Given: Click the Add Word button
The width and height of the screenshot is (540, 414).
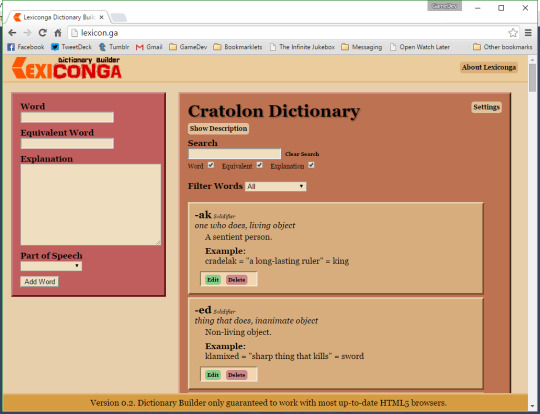Looking at the screenshot, I should pyautogui.click(x=40, y=281).
